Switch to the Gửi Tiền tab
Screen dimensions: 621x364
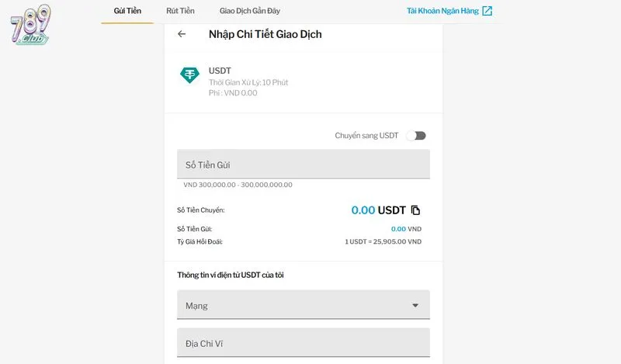(x=127, y=11)
